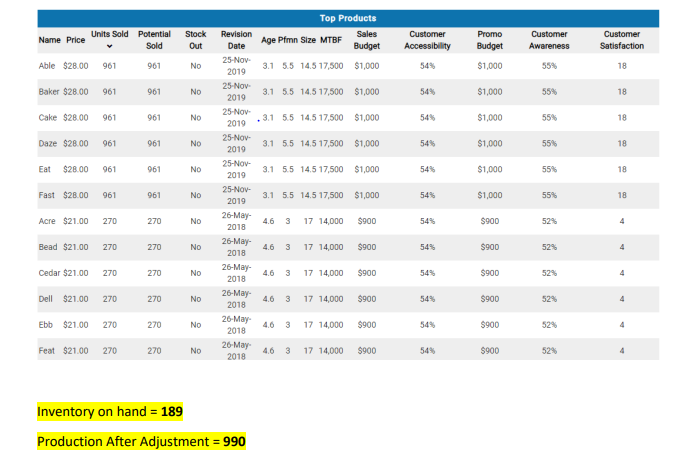Click the Price column header

pos(76,40)
